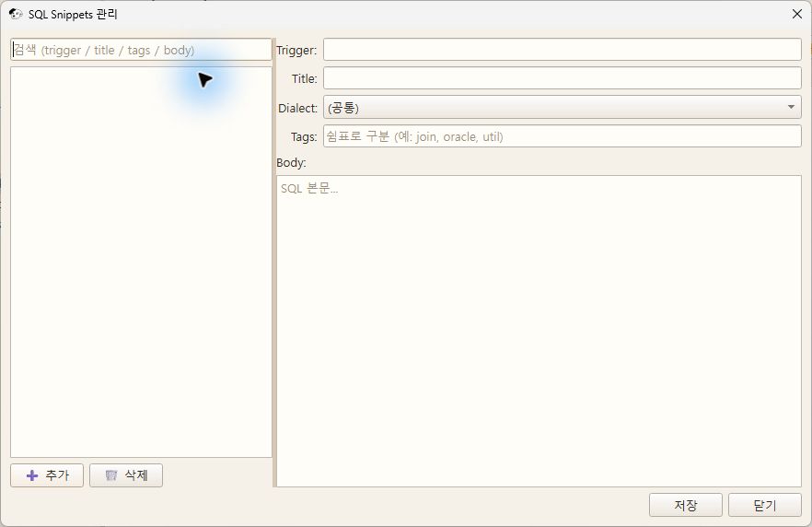Image resolution: width=812 pixels, height=527 pixels.
Task: Click the app icon in title bar
Action: (x=16, y=14)
